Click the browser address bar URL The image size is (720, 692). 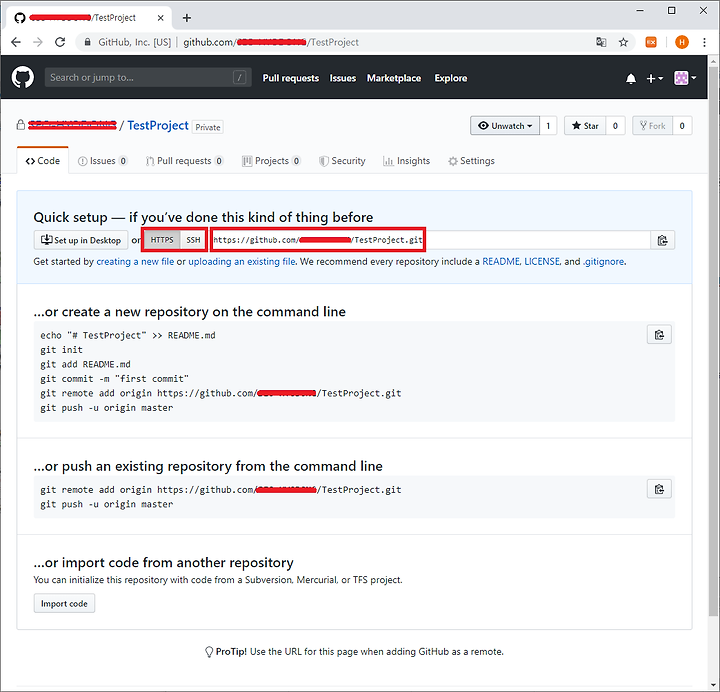click(271, 42)
